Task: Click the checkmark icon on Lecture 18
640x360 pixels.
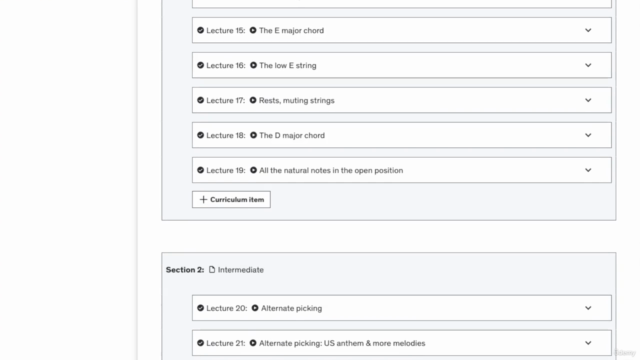Action: tap(200, 135)
